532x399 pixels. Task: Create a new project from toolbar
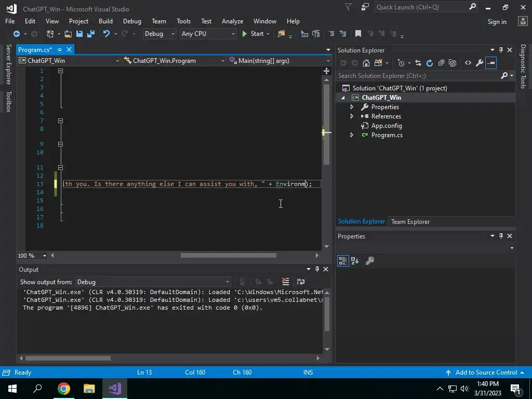click(50, 34)
